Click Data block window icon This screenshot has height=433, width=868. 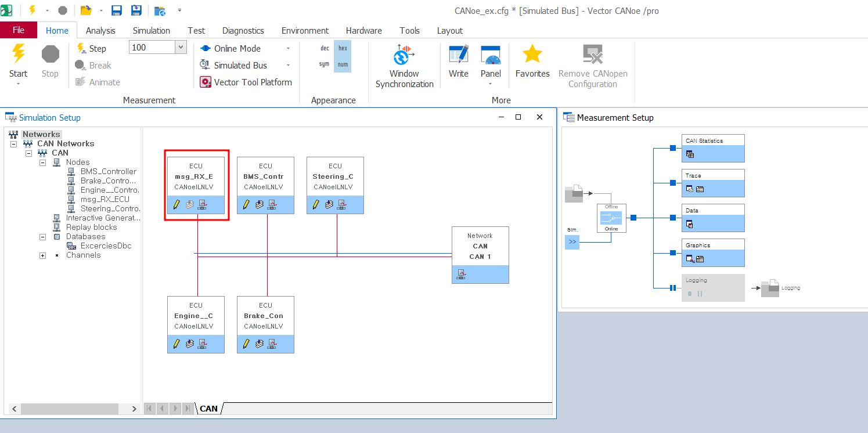click(x=690, y=224)
